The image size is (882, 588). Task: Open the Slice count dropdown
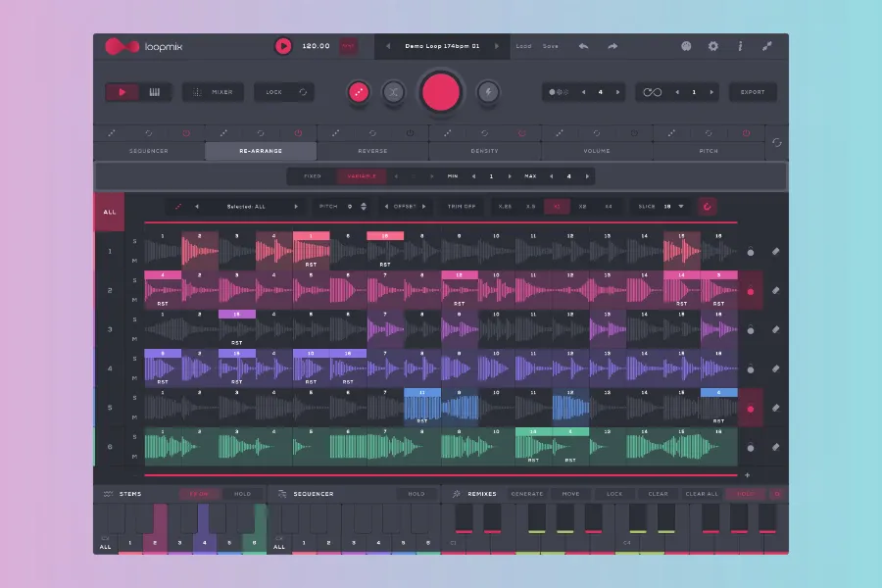tap(672, 207)
